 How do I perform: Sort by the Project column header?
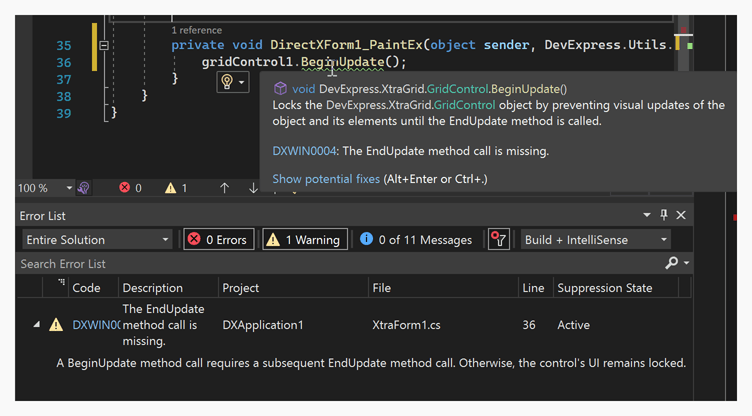pyautogui.click(x=240, y=288)
